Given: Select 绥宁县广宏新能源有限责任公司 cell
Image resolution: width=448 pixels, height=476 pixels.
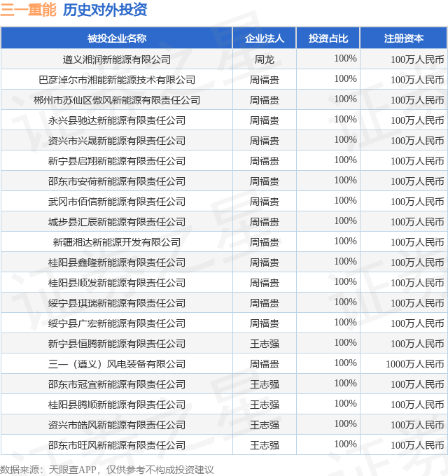Looking at the screenshot, I should coord(117,323).
